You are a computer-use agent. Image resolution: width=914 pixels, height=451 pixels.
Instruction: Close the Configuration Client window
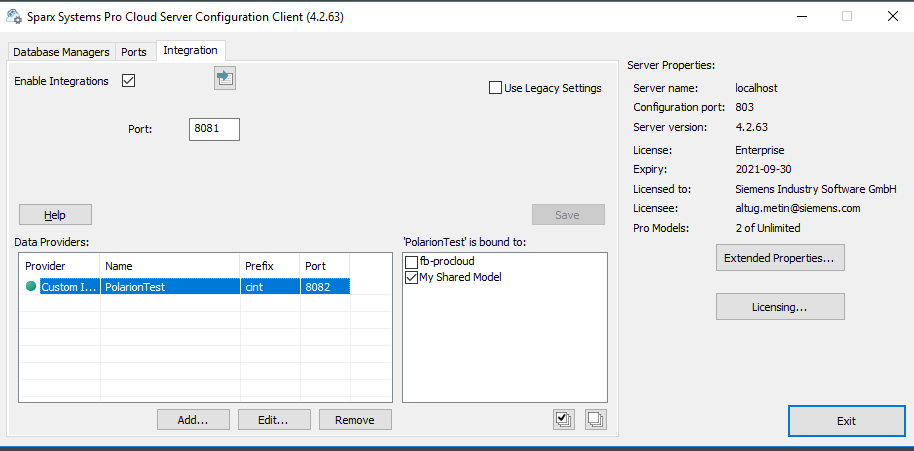pyautogui.click(x=892, y=16)
